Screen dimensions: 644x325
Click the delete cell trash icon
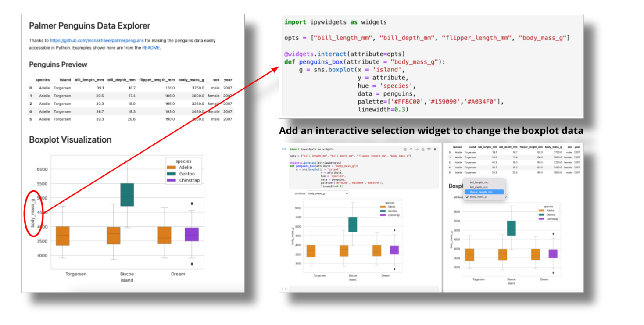pos(435,149)
